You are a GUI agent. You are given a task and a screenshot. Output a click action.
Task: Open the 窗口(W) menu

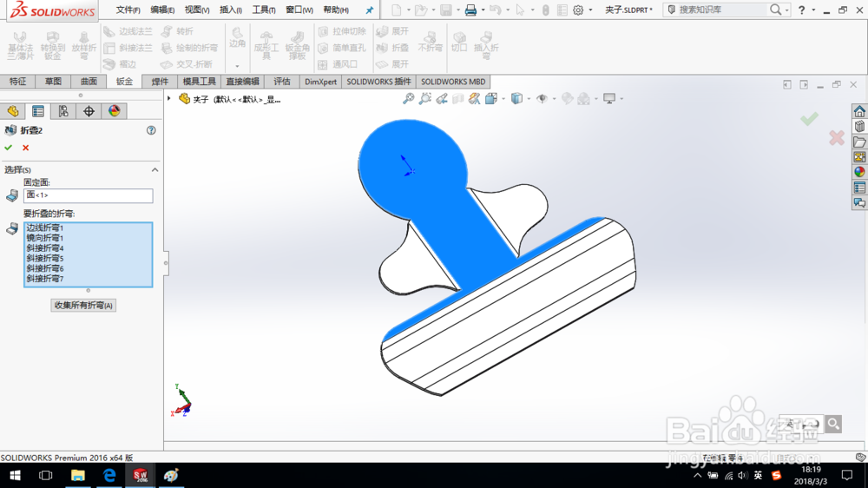299,10
